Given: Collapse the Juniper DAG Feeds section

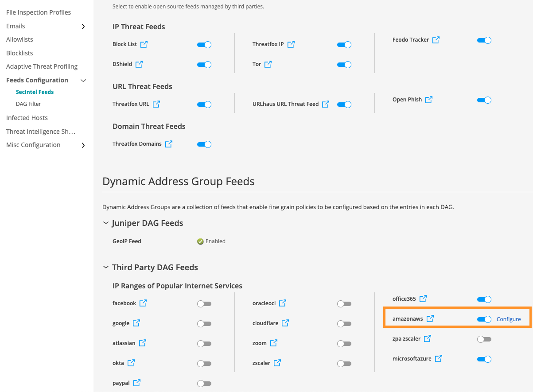Looking at the screenshot, I should pos(106,223).
